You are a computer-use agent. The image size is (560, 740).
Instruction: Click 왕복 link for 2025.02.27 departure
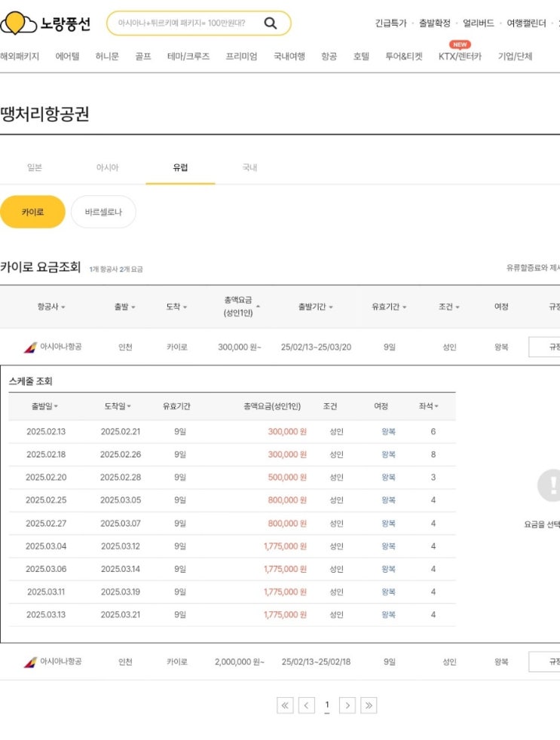tap(389, 524)
